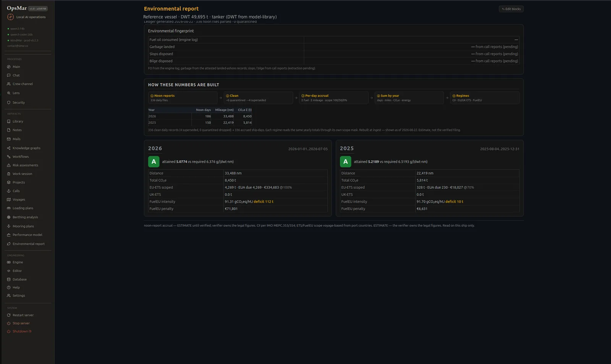Screen dimensions: 611x364
Task: Open the Main process icon in sidebar
Action: coord(9,67)
